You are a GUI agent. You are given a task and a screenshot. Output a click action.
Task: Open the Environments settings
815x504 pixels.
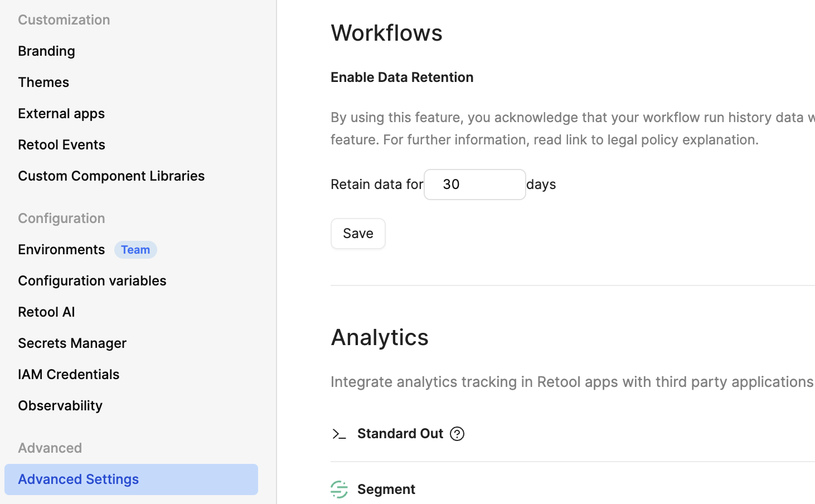pos(61,249)
